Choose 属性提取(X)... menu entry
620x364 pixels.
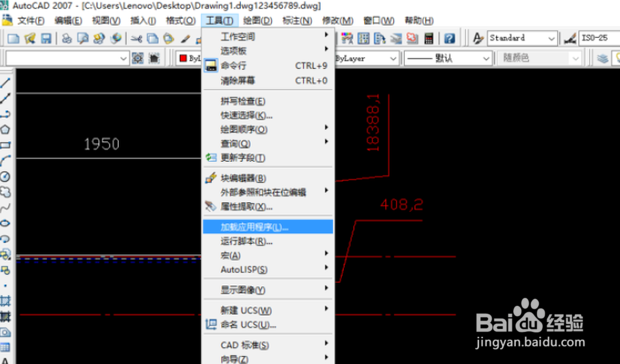pyautogui.click(x=268, y=206)
